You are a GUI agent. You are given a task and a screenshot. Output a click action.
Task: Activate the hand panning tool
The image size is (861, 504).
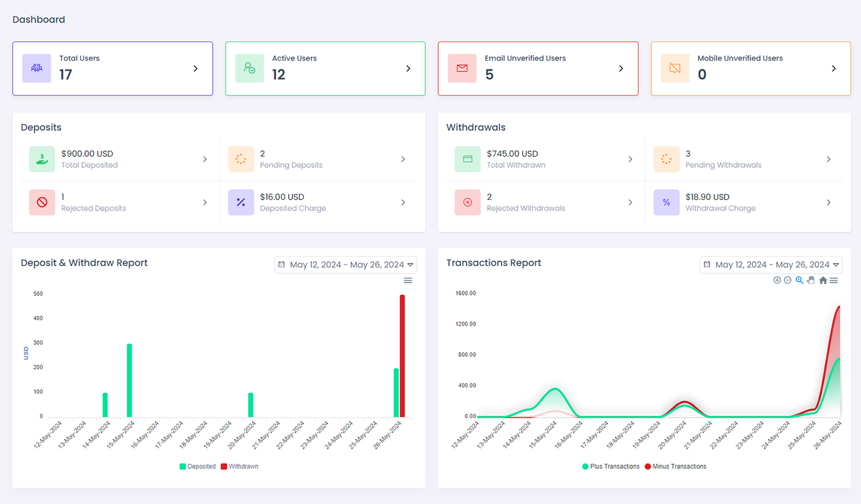point(811,280)
